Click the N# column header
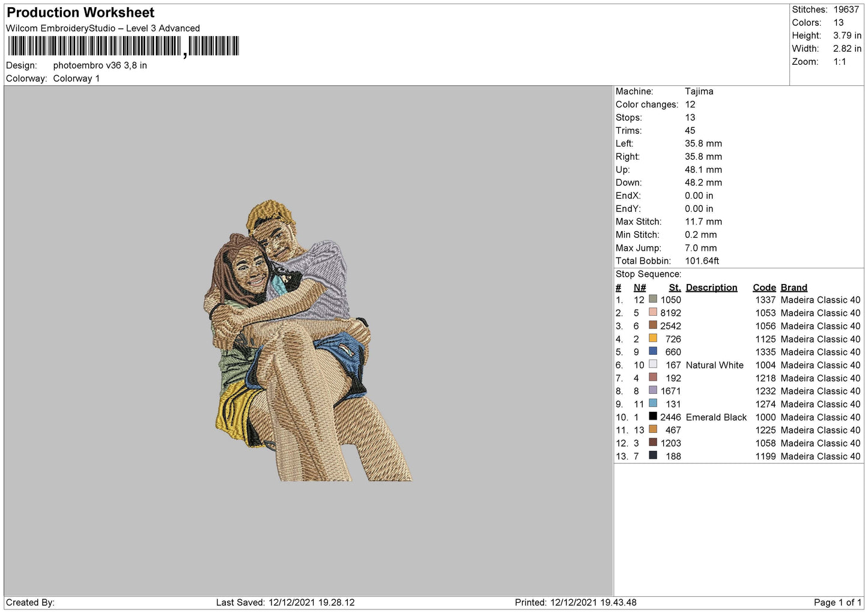The image size is (868, 613). tap(640, 288)
